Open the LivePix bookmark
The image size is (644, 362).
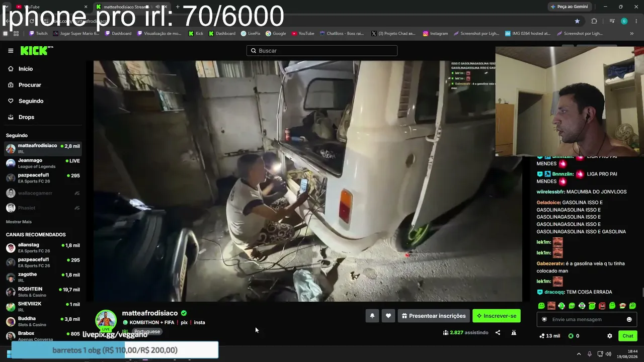click(x=251, y=34)
